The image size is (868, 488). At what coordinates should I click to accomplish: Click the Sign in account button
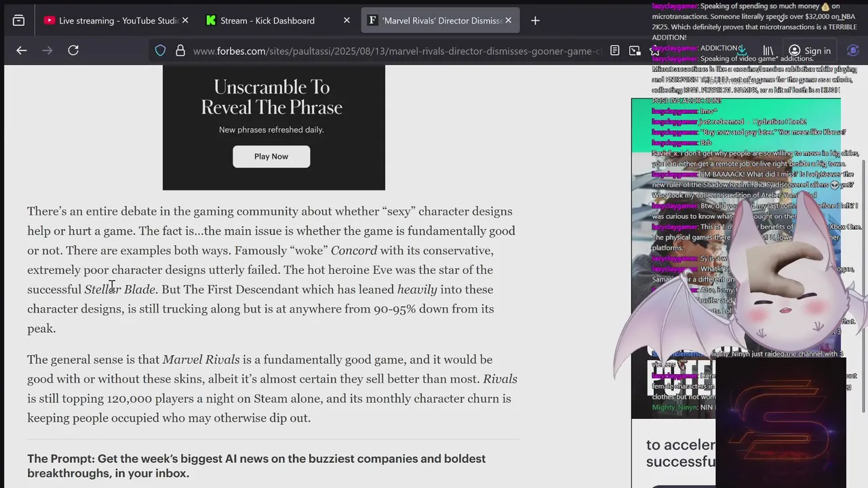[810, 51]
